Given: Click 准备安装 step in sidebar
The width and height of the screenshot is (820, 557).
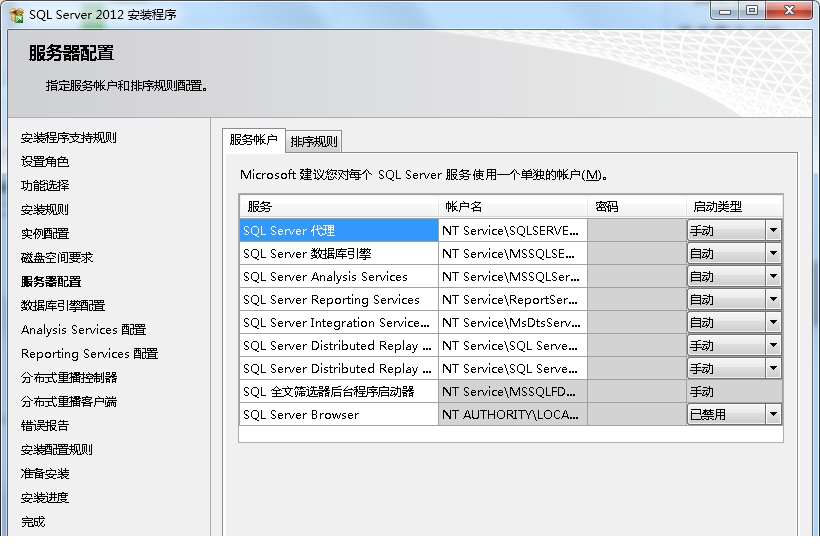Looking at the screenshot, I should [45, 474].
